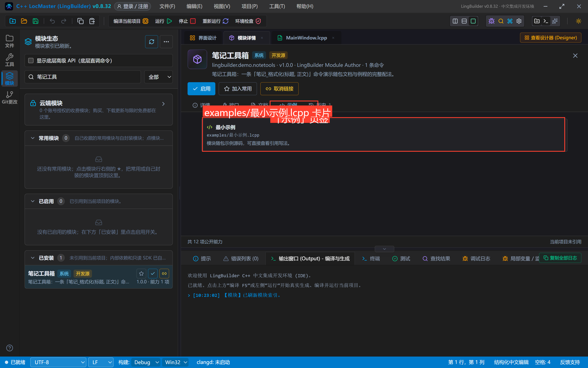Image resolution: width=588 pixels, height=368 pixels.
Task: Open the 工具(T) menu
Action: pos(277,6)
